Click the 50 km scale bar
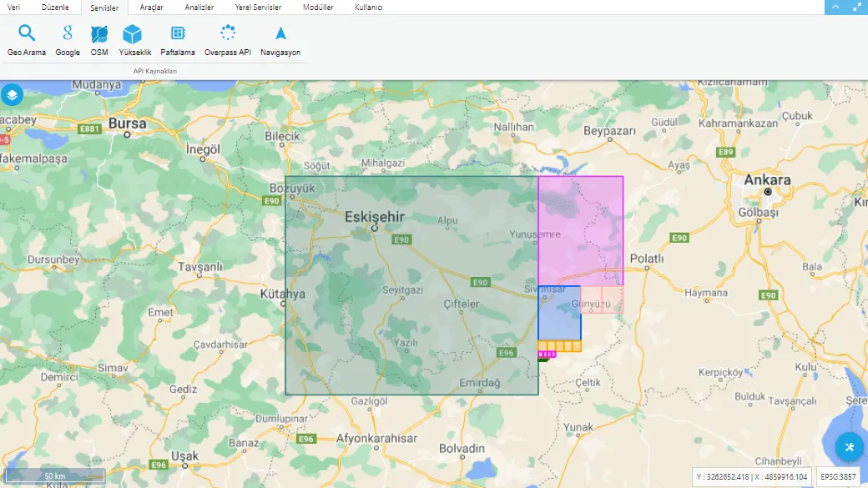The width and height of the screenshot is (868, 488). coord(55,475)
